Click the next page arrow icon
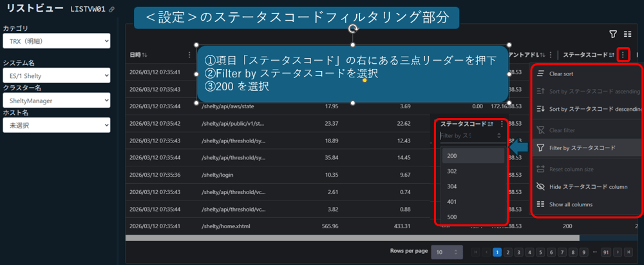Image resolution: width=644 pixels, height=265 pixels. [618, 252]
